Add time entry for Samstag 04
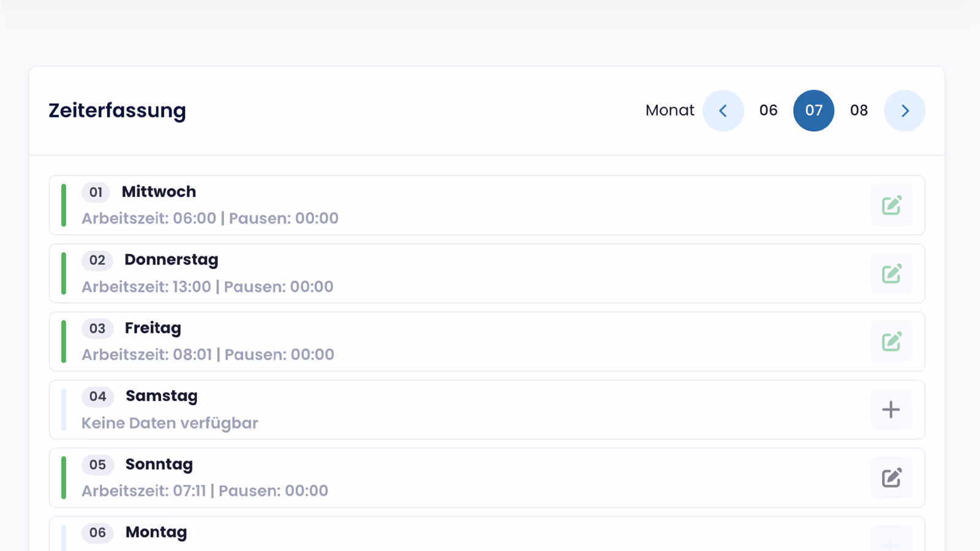The image size is (980, 551). [x=891, y=410]
